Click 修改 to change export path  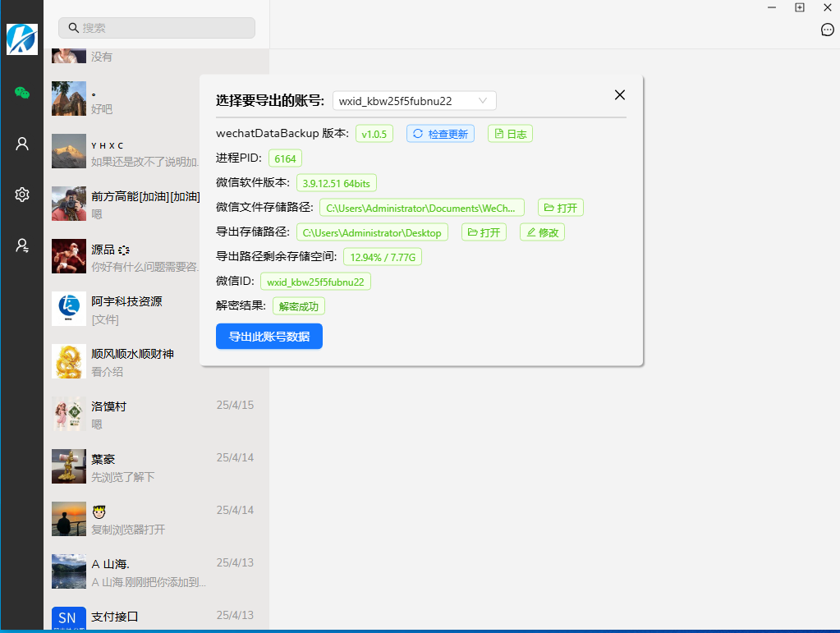pos(542,232)
